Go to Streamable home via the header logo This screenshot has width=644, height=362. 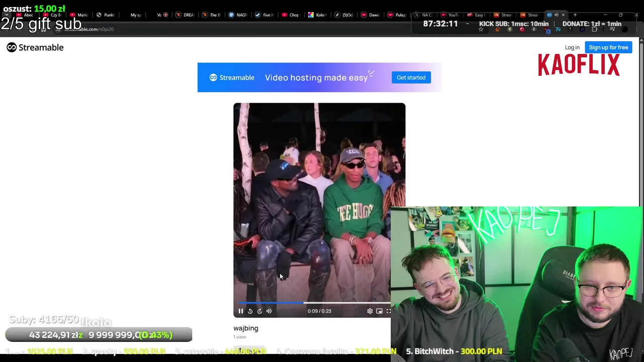coord(35,47)
